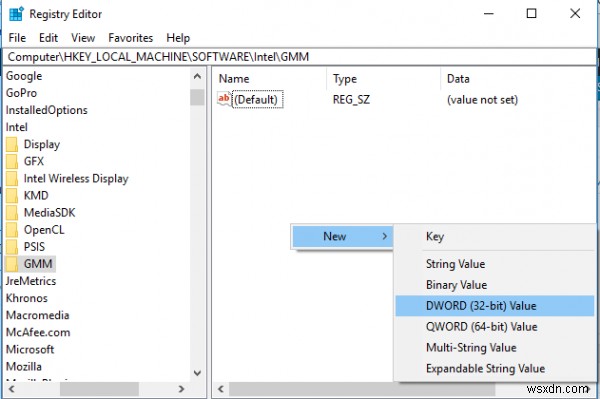The height and width of the screenshot is (399, 600).
Task: Click tree pane scroll right arrow
Action: 181,389
